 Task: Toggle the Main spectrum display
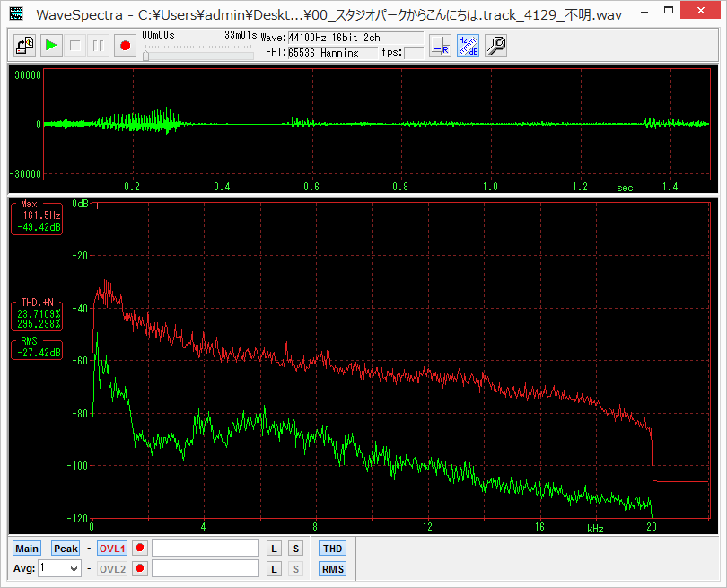[x=27, y=549]
